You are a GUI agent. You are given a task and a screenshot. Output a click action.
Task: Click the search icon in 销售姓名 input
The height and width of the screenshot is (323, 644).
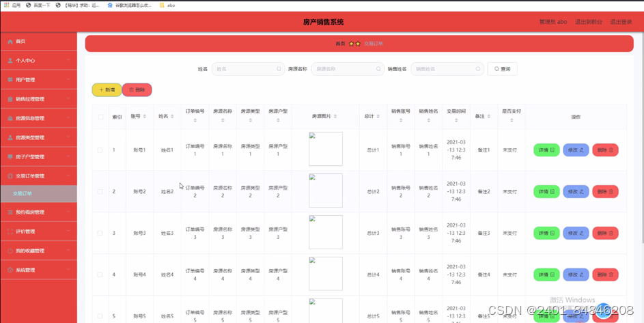click(x=477, y=69)
